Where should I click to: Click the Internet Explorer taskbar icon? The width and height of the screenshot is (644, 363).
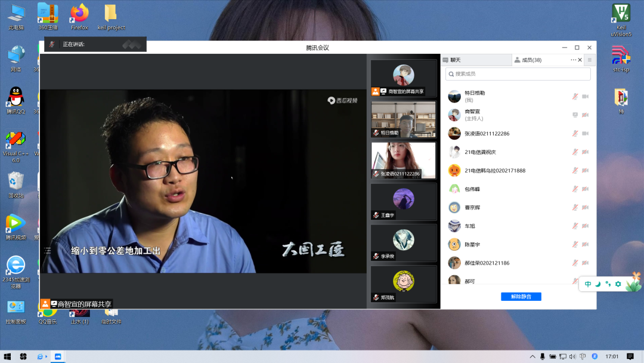41,356
